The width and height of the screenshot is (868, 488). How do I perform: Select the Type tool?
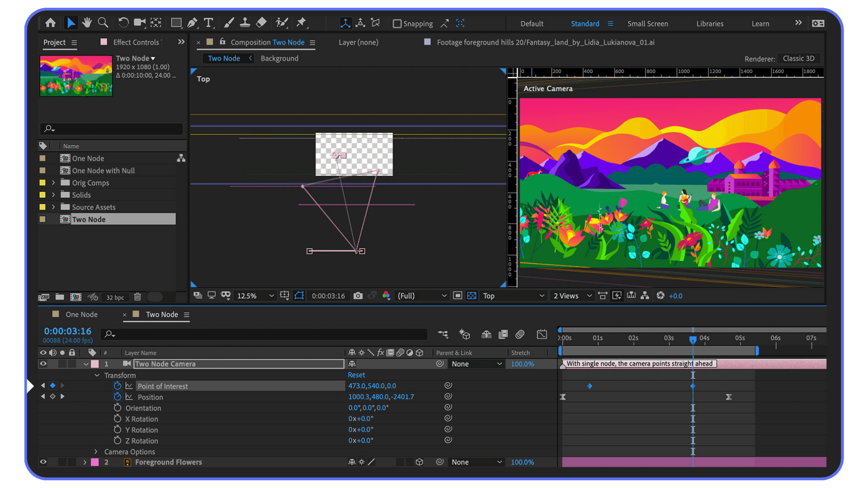tap(208, 23)
